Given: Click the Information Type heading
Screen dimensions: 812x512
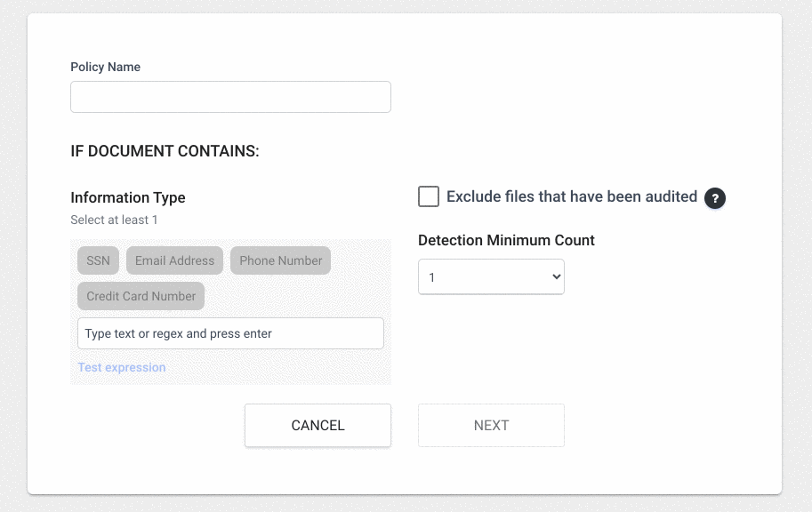Looking at the screenshot, I should (x=128, y=197).
